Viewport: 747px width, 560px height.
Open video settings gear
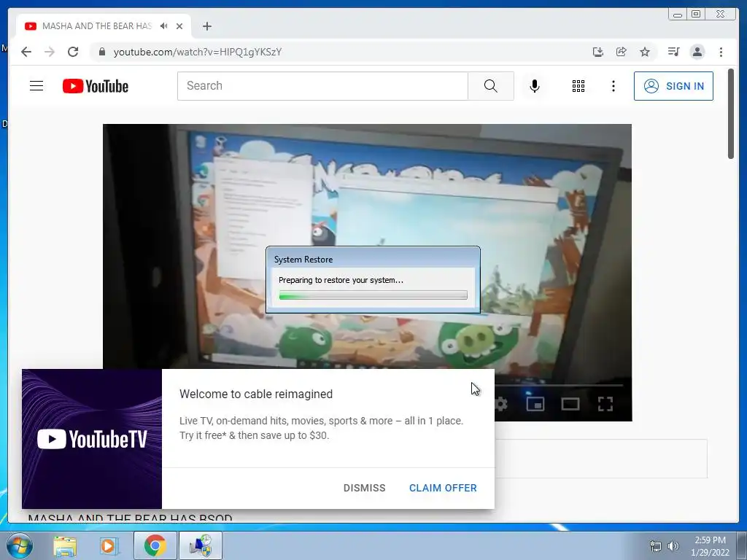[500, 404]
